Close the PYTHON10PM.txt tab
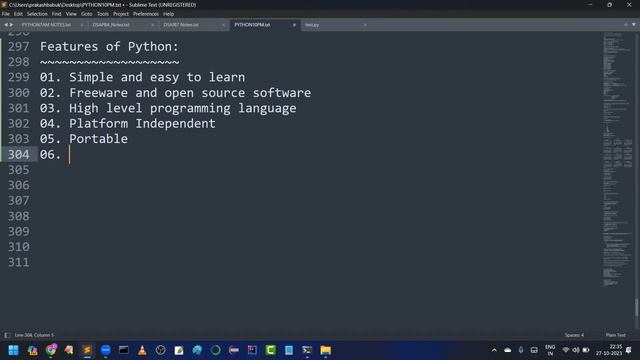The image size is (640, 360). (x=294, y=25)
